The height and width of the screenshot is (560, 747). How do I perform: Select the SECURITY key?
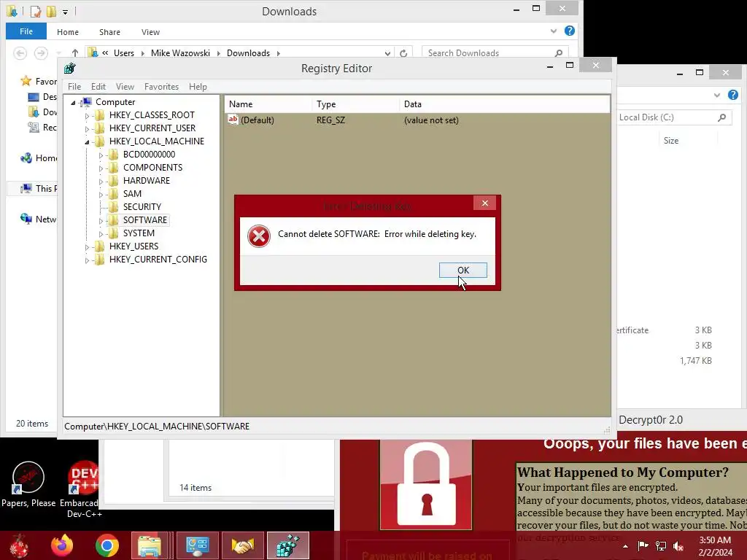click(x=142, y=206)
